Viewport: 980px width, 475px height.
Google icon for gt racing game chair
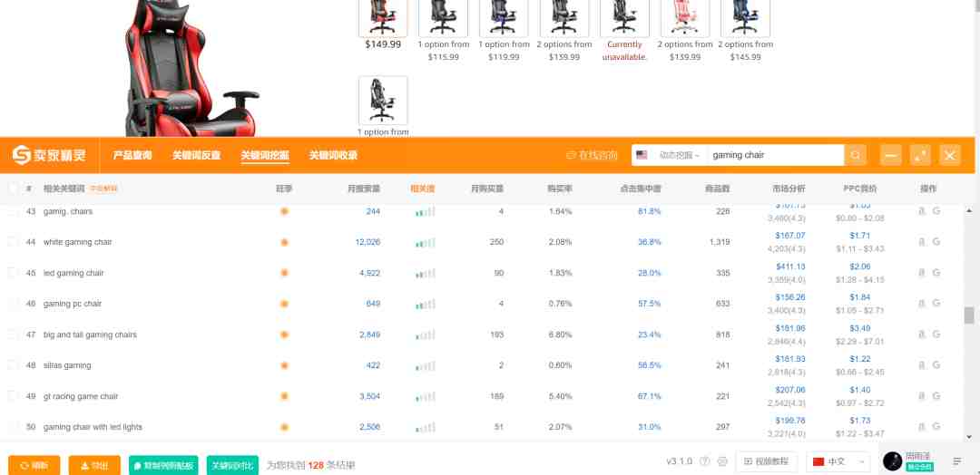[936, 396]
